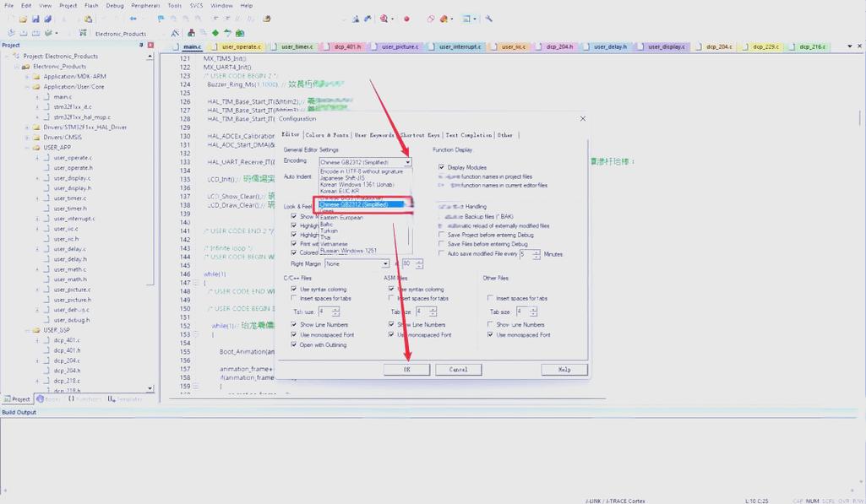The image size is (866, 504).
Task: Select Encode in UTF-8 without signature option
Action: (x=362, y=171)
